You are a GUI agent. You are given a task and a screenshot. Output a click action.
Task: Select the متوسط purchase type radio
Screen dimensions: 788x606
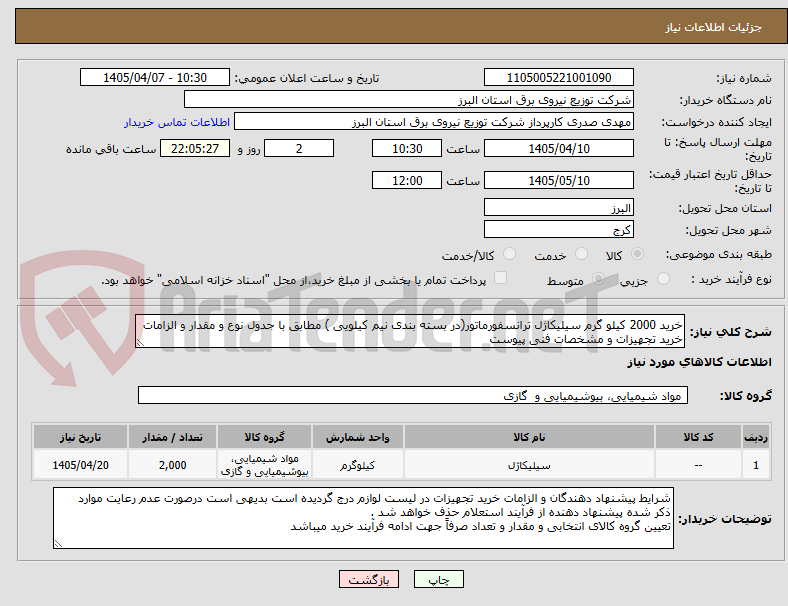pos(598,279)
